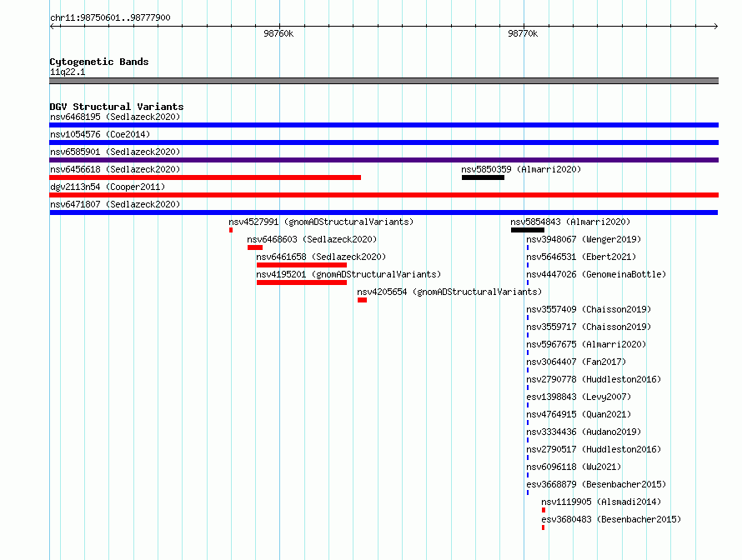
Task: Select the red bar under dgv2113n54
Action: point(384,195)
